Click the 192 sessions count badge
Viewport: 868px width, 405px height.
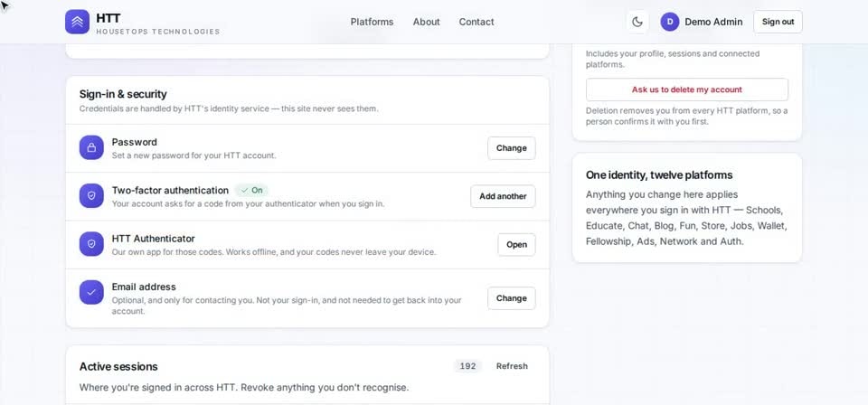pos(467,366)
